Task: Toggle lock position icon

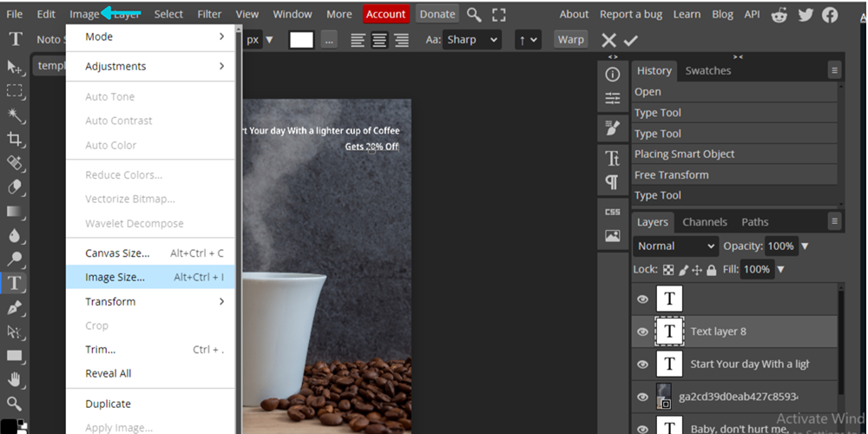Action: pos(697,270)
